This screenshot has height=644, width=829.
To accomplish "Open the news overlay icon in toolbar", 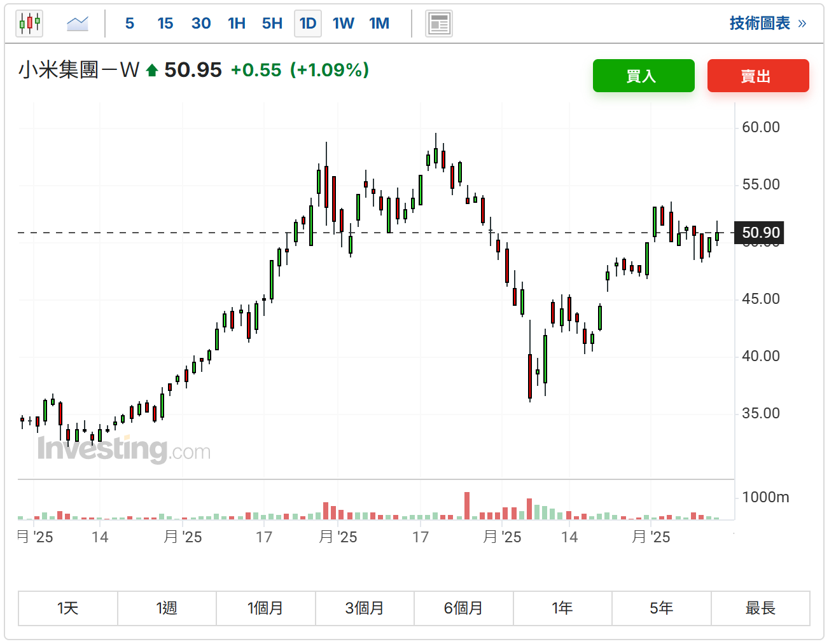I will tap(439, 24).
